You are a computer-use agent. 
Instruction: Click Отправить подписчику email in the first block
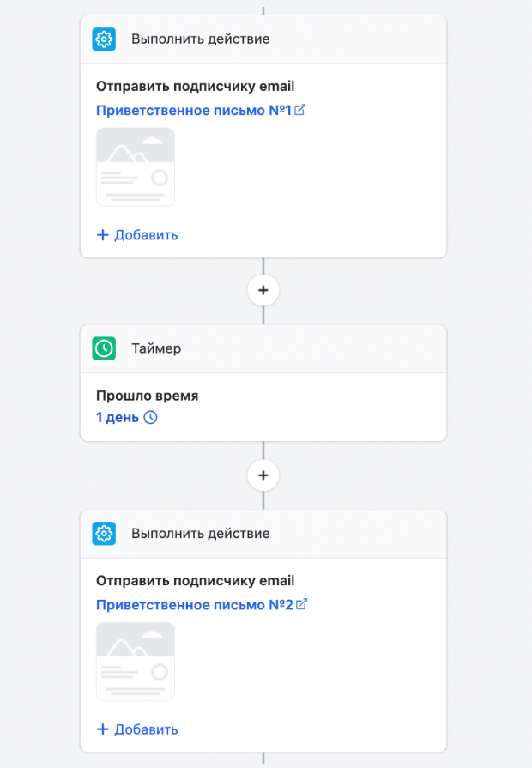tap(195, 86)
